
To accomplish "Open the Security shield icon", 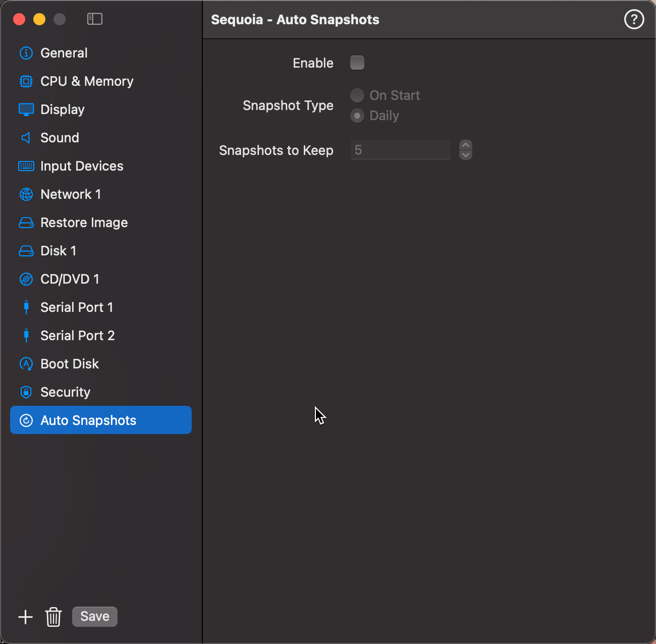I will pos(26,392).
